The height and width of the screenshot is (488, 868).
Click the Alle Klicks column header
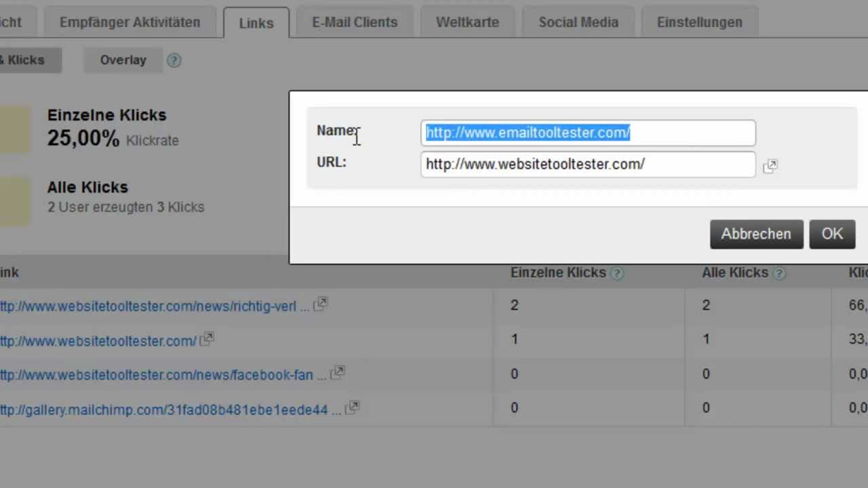coord(735,272)
